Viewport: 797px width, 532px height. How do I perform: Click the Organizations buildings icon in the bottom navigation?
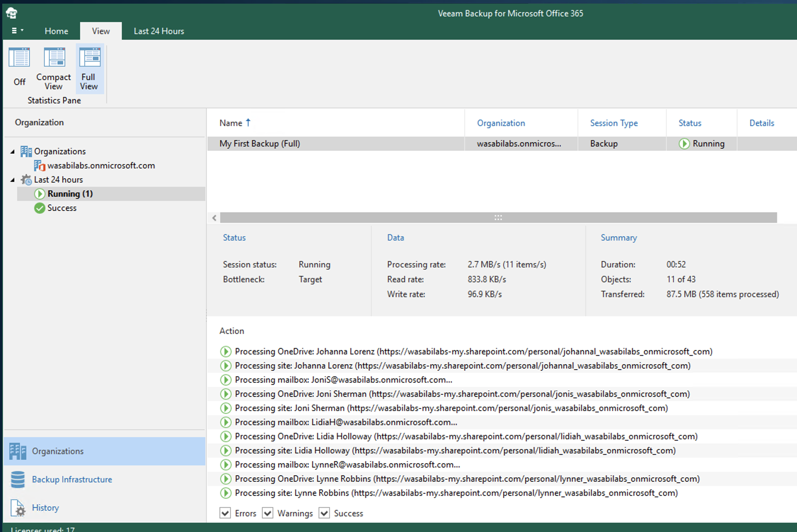18,451
